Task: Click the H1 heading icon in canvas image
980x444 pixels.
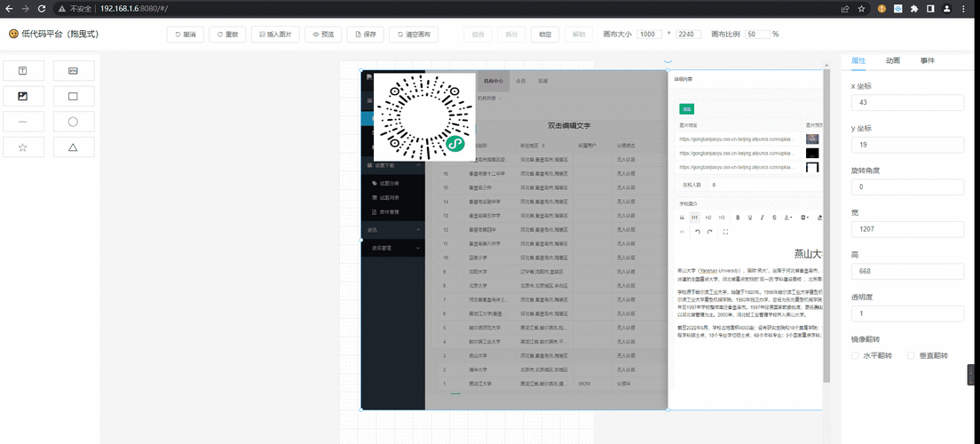Action: point(695,218)
